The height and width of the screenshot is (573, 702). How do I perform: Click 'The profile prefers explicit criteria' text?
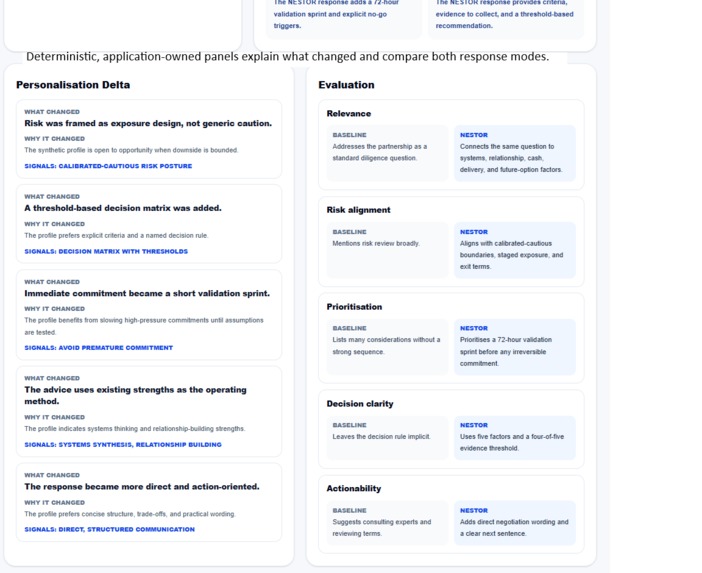coord(116,235)
